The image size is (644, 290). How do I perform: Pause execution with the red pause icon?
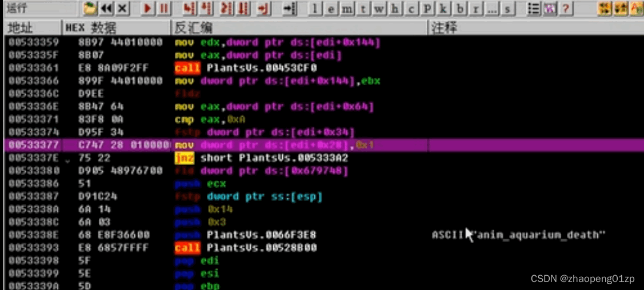pyautogui.click(x=163, y=8)
